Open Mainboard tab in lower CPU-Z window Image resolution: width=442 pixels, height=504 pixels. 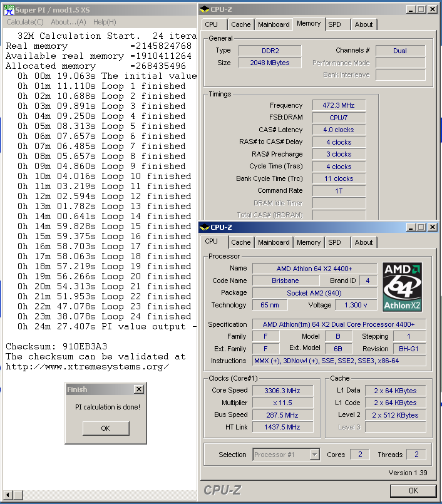click(274, 243)
